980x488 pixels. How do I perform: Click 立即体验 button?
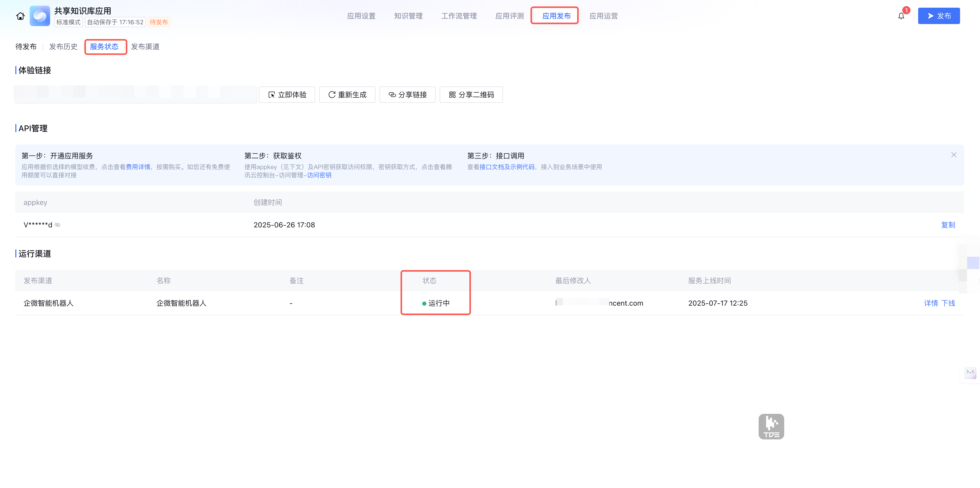(287, 95)
